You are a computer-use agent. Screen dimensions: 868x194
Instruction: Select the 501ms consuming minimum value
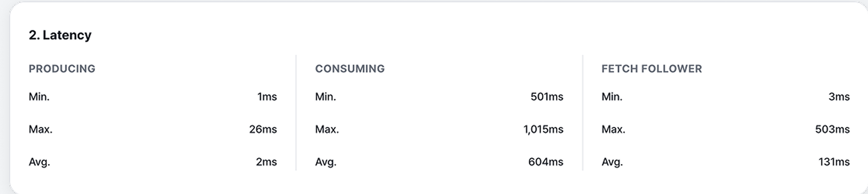547,97
